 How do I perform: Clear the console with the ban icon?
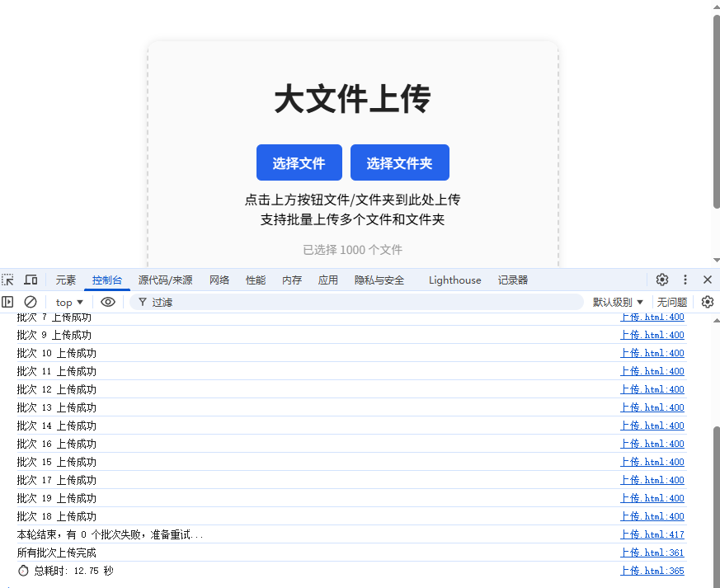[x=31, y=302]
